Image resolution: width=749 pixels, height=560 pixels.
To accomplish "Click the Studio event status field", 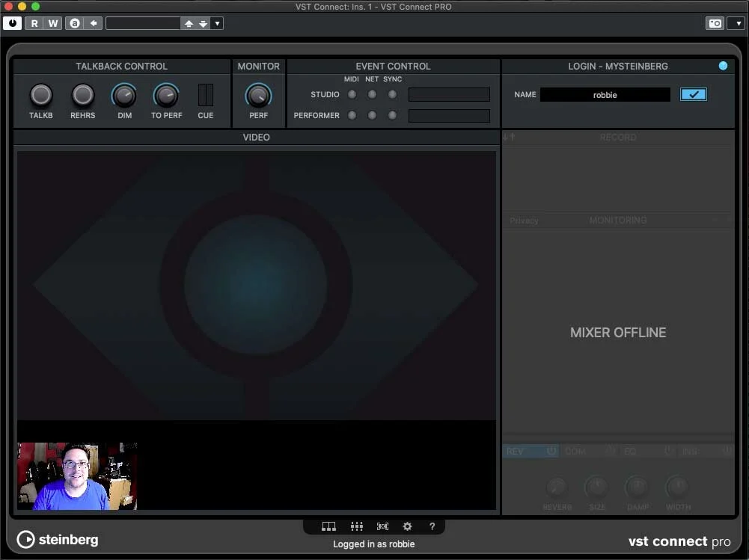I will [449, 94].
